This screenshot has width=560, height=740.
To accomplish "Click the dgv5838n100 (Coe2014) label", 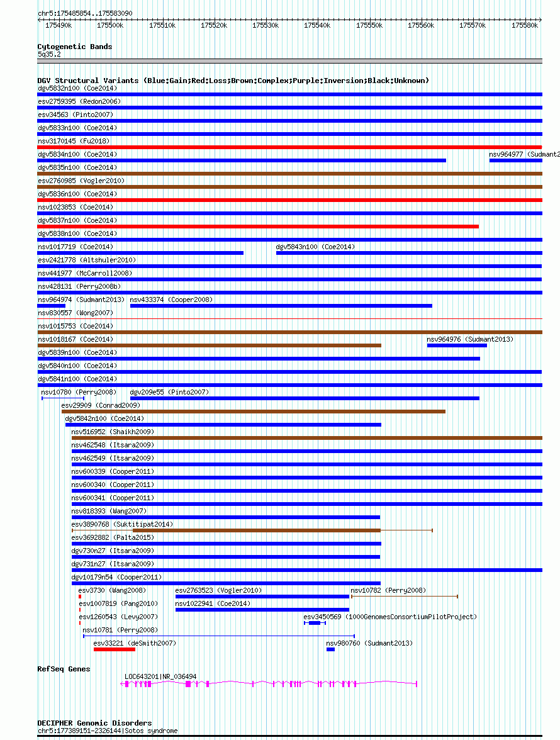I will click(x=77, y=233).
